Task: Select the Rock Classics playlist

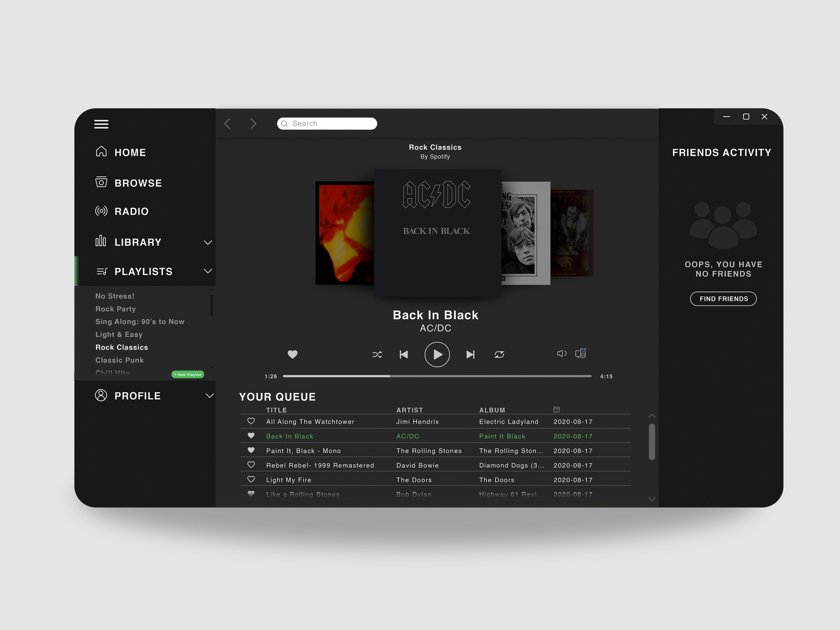Action: 121,347
